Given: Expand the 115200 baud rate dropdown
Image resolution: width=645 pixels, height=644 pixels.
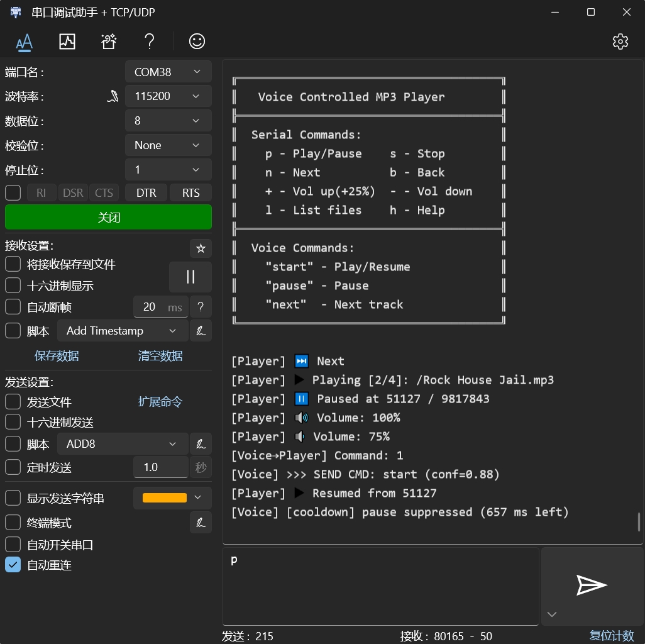Looking at the screenshot, I should pos(168,96).
